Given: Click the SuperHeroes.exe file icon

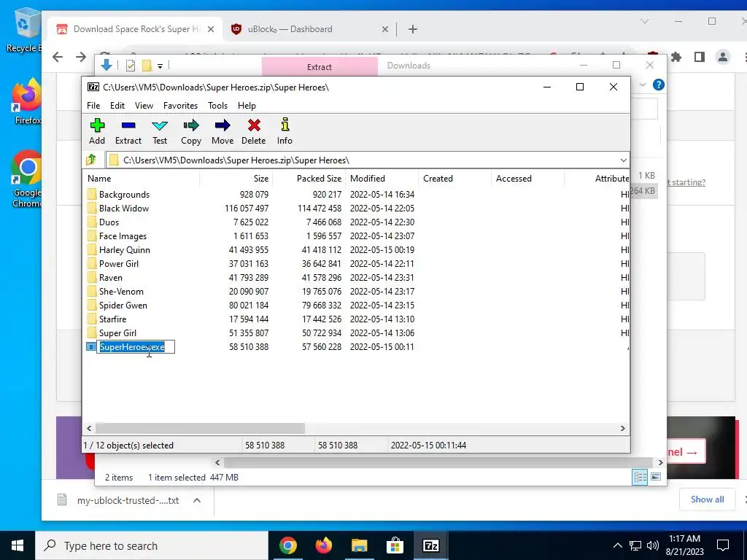Looking at the screenshot, I should click(x=90, y=346).
